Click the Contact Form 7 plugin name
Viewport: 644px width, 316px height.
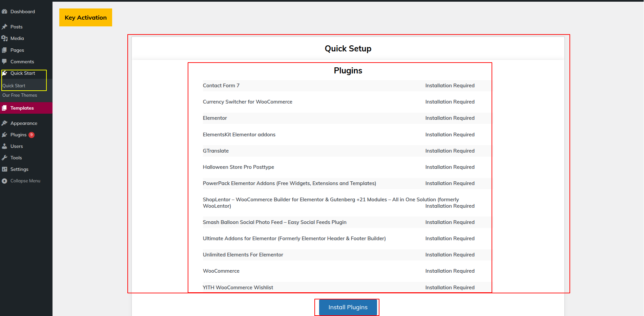tap(221, 86)
